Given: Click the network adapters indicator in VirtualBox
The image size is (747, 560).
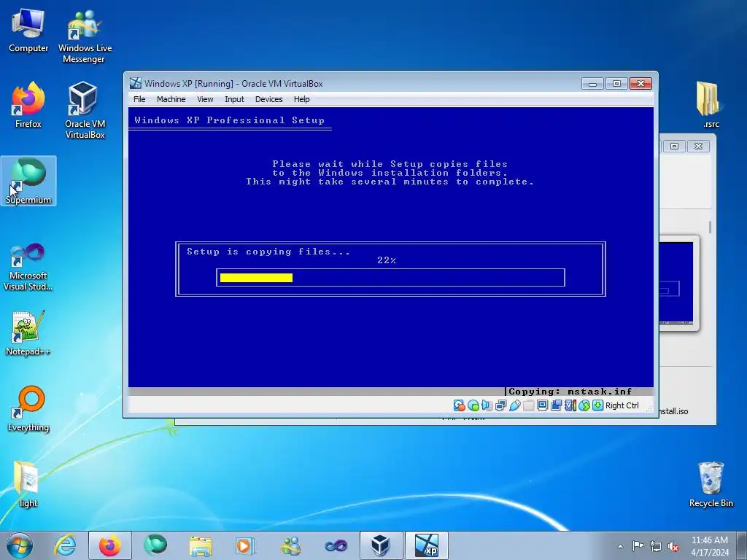Looking at the screenshot, I should (x=500, y=405).
